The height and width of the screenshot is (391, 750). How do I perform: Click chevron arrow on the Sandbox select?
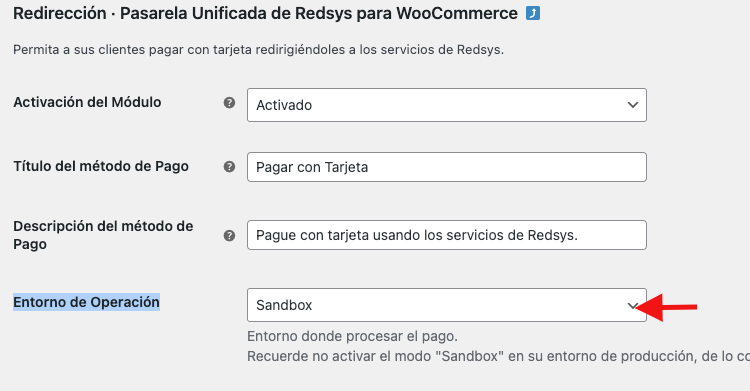tap(632, 305)
